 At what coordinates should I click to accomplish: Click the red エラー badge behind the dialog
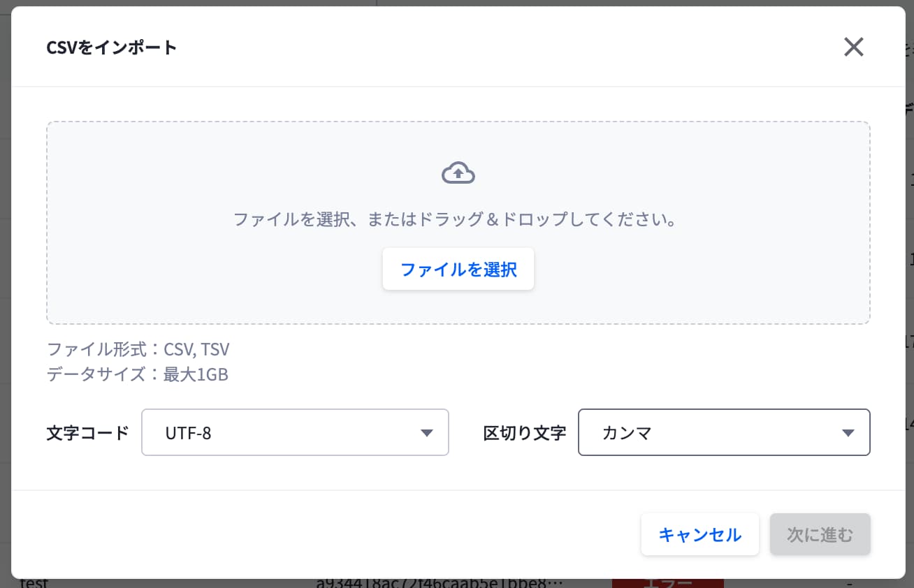pos(667,582)
